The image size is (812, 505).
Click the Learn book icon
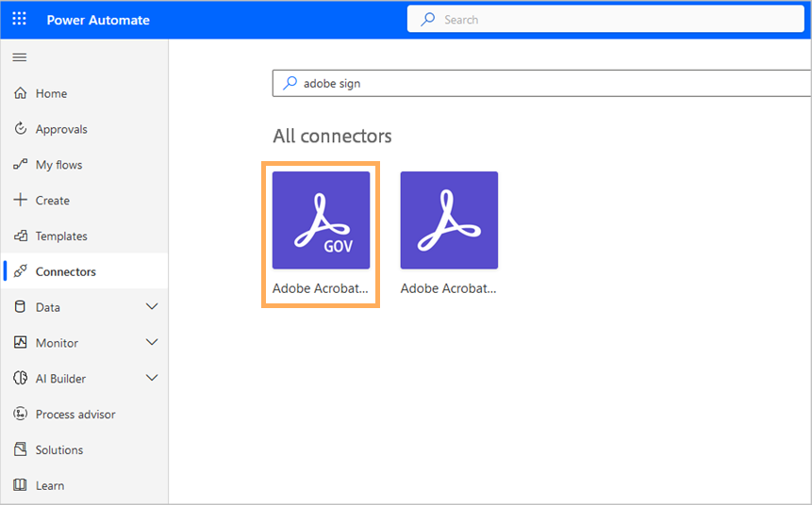pos(20,485)
